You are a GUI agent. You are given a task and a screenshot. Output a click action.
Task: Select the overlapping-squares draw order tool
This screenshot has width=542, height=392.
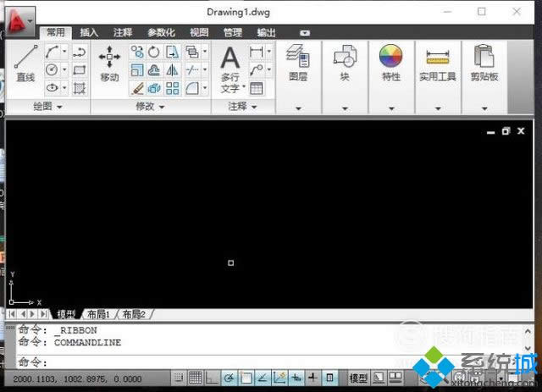point(192,52)
